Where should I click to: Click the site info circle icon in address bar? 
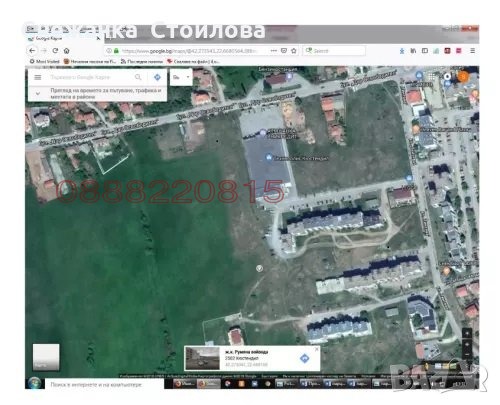pos(109,51)
